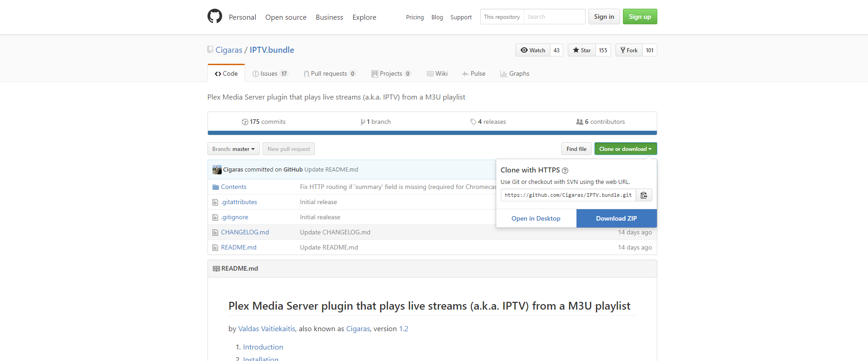This screenshot has width=868, height=361.
Task: Click the .gitattributes file icon
Action: (215, 202)
